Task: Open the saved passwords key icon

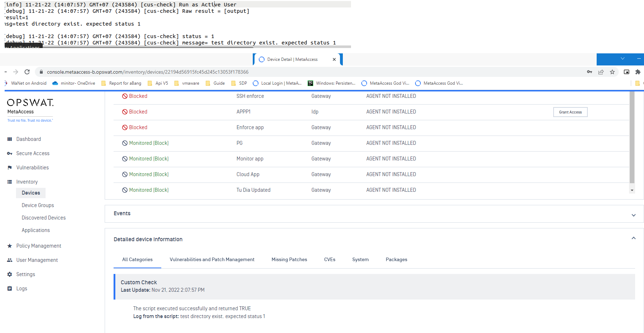Action: pos(590,72)
